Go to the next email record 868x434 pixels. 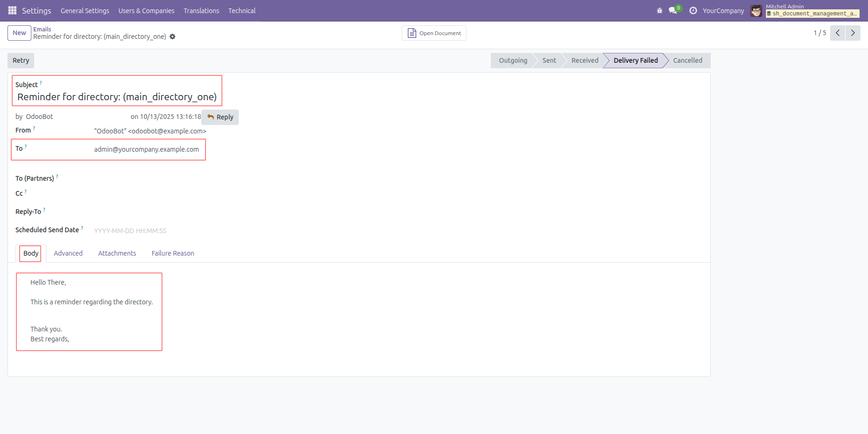click(853, 33)
